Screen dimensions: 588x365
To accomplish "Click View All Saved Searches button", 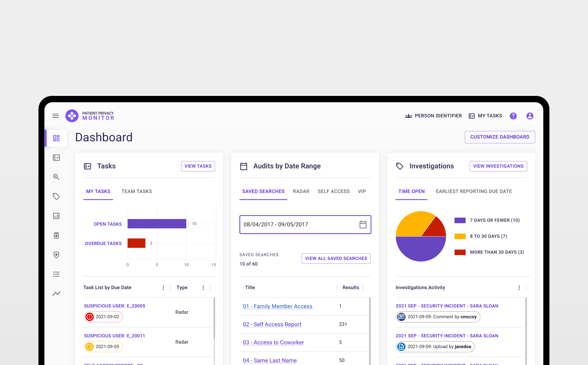I will tap(336, 258).
